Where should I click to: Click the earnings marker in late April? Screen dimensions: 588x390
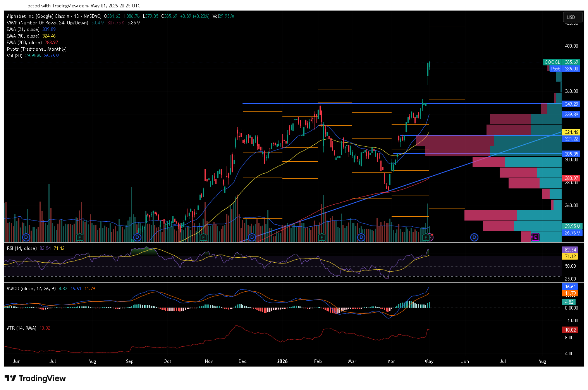pyautogui.click(x=426, y=237)
